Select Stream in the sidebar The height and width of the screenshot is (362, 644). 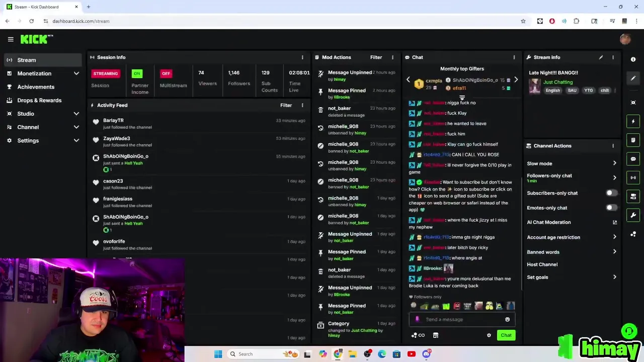tap(43, 60)
